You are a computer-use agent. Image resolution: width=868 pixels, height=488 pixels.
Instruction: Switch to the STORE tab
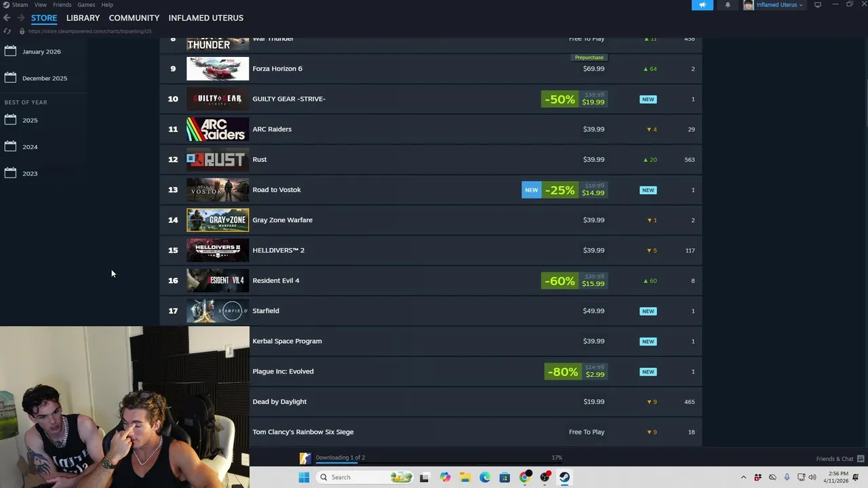[x=44, y=18]
